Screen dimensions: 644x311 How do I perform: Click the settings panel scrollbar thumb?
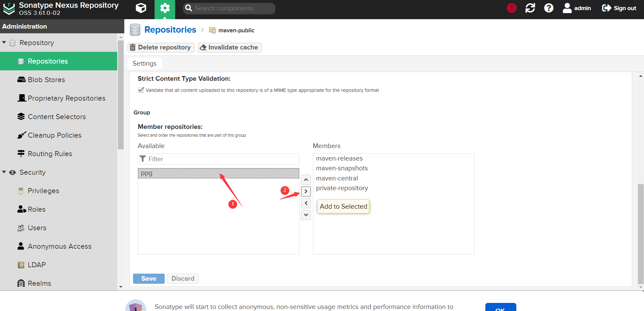pyautogui.click(x=641, y=234)
